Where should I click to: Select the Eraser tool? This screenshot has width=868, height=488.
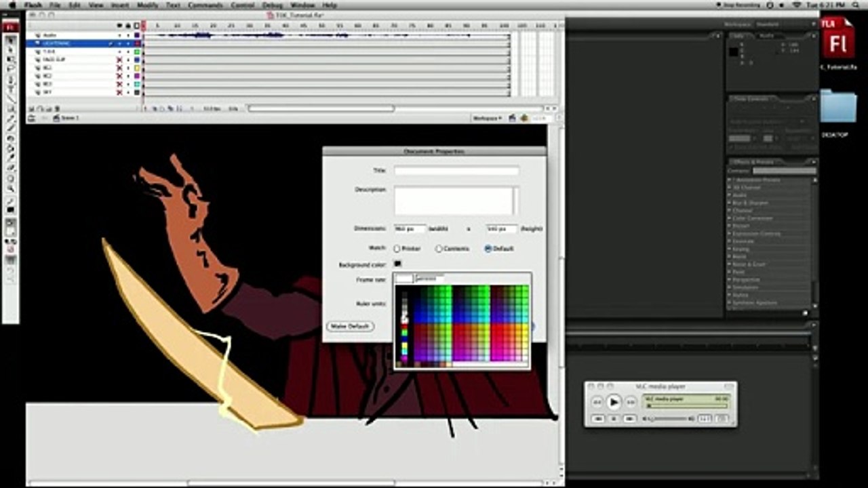coord(11,167)
